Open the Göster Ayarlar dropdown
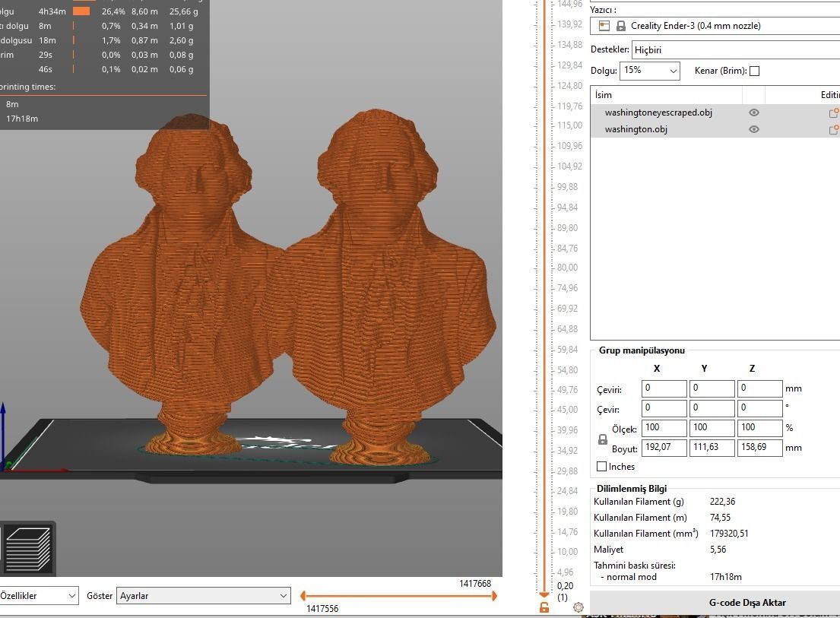Screen dimensions: 840x618 click(x=203, y=595)
